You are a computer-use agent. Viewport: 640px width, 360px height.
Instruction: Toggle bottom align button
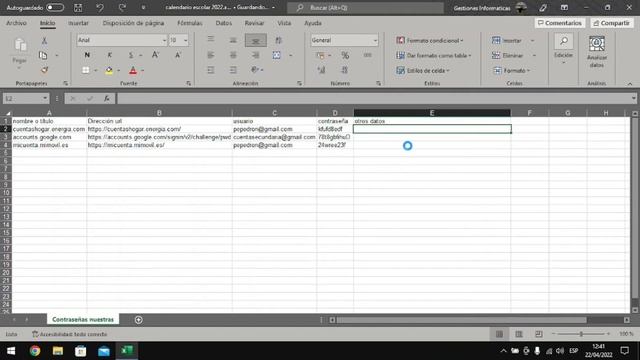click(x=256, y=40)
